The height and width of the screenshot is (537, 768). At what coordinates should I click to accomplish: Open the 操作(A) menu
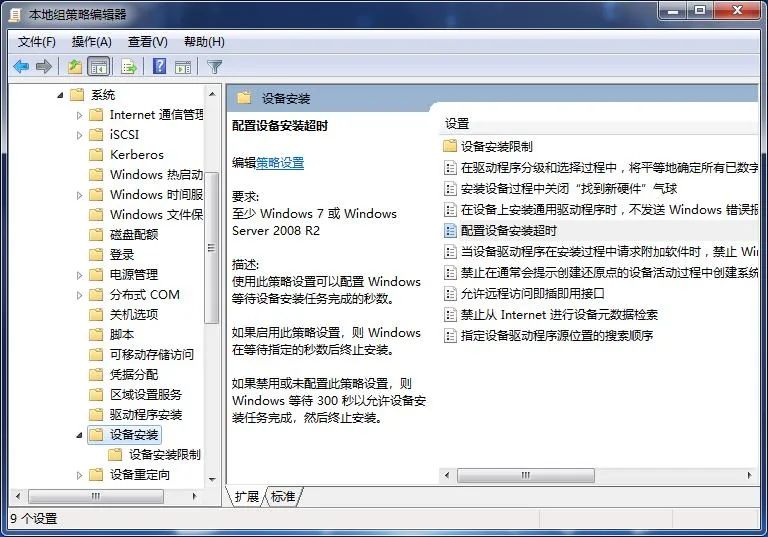[x=92, y=42]
